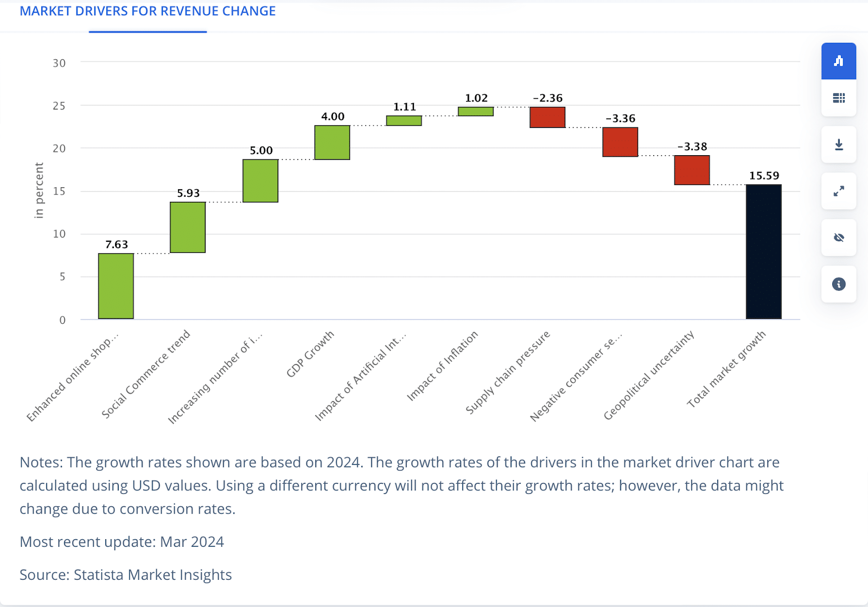This screenshot has width=868, height=607.
Task: Click the Supply chain pressure red bar
Action: 547,117
